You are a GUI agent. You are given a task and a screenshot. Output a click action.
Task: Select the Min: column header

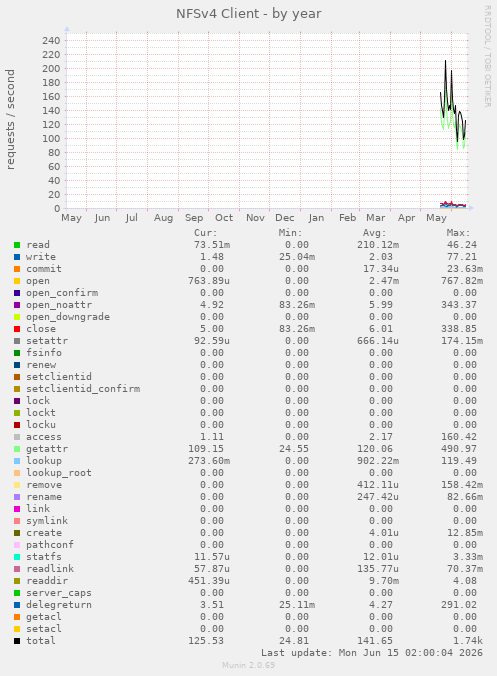click(291, 233)
